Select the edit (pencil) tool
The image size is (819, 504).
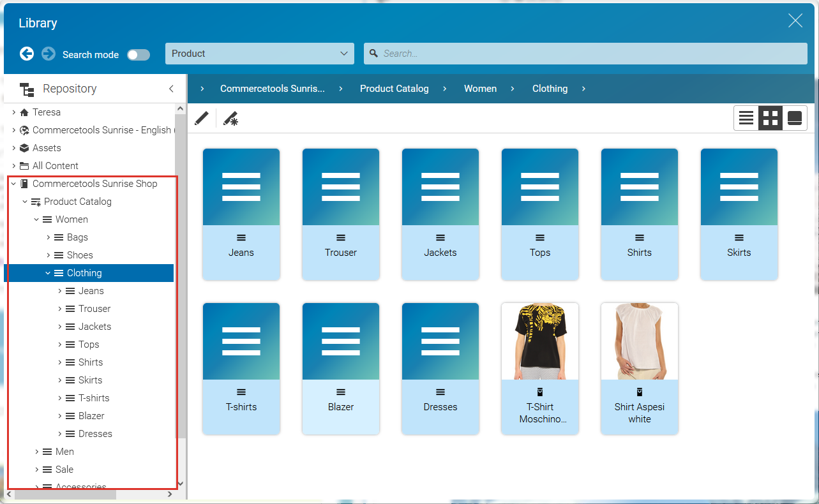click(202, 118)
